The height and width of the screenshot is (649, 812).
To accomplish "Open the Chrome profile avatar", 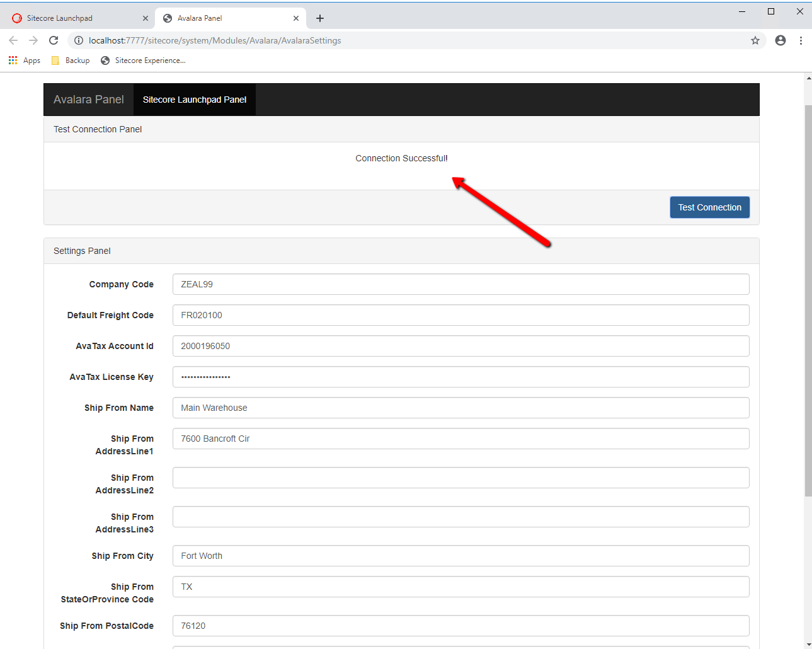I will [781, 40].
